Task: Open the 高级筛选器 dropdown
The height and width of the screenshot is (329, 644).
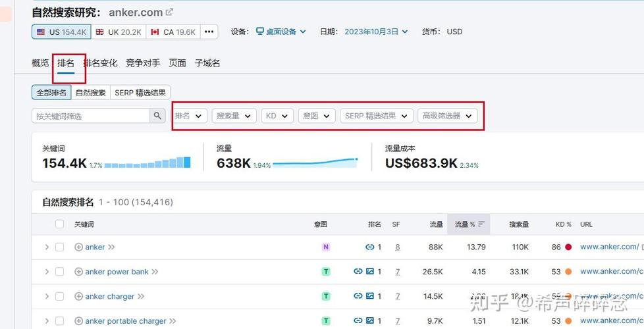Action: pyautogui.click(x=447, y=116)
